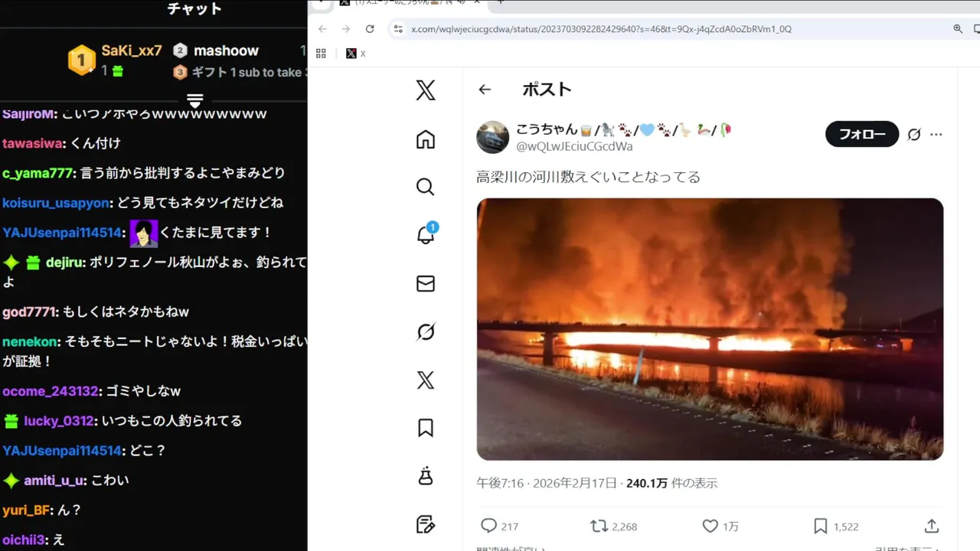The width and height of the screenshot is (980, 551).
Task: Open the post's three-dot more menu
Action: point(936,135)
